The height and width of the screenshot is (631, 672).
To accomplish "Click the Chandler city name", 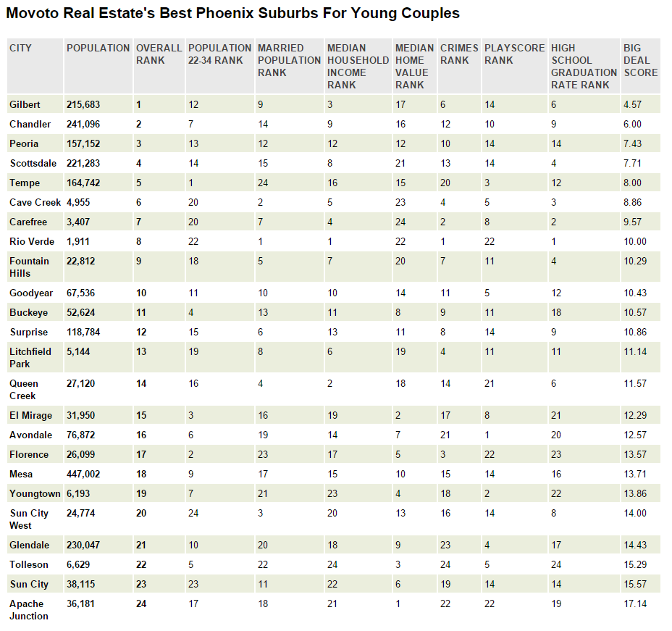I will coord(30,125).
